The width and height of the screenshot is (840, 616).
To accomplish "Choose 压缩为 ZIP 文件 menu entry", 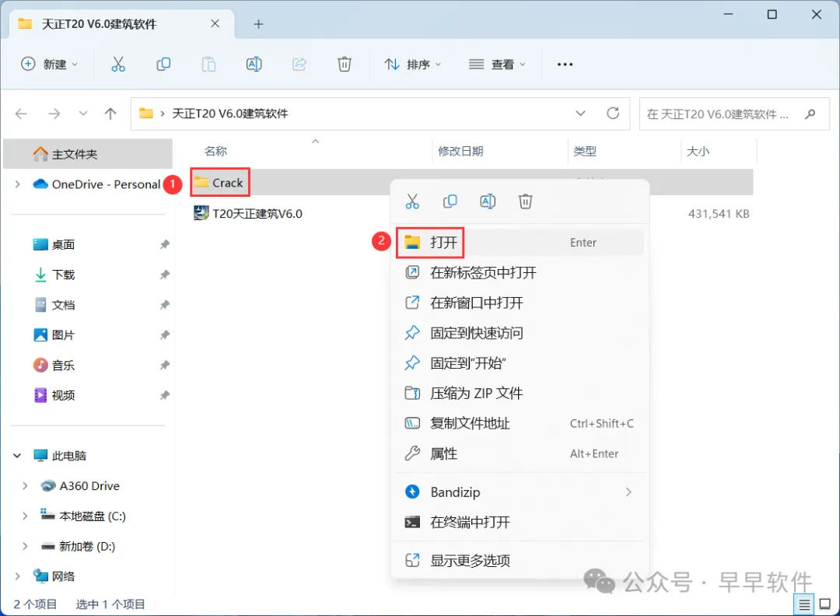I will click(x=520, y=394).
